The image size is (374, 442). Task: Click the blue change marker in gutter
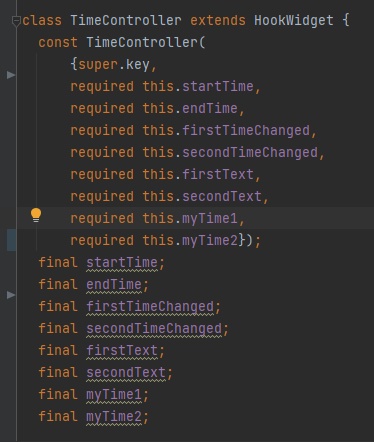click(x=11, y=240)
